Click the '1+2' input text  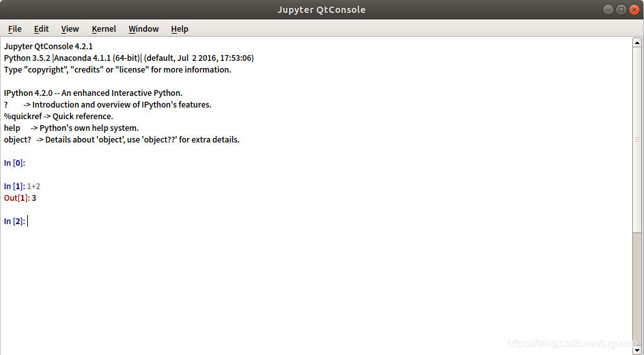(33, 186)
